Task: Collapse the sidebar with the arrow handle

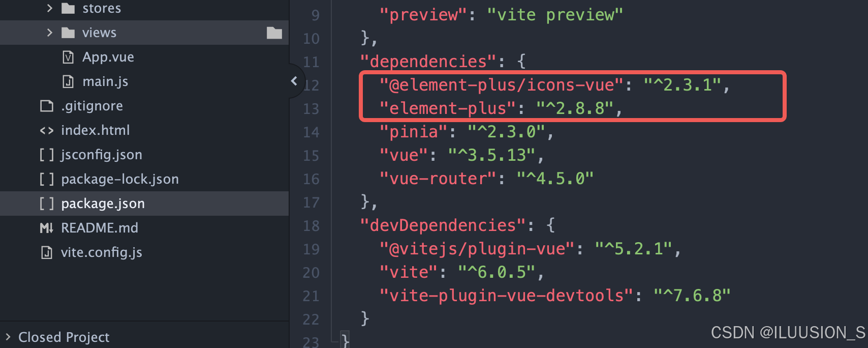Action: click(294, 80)
